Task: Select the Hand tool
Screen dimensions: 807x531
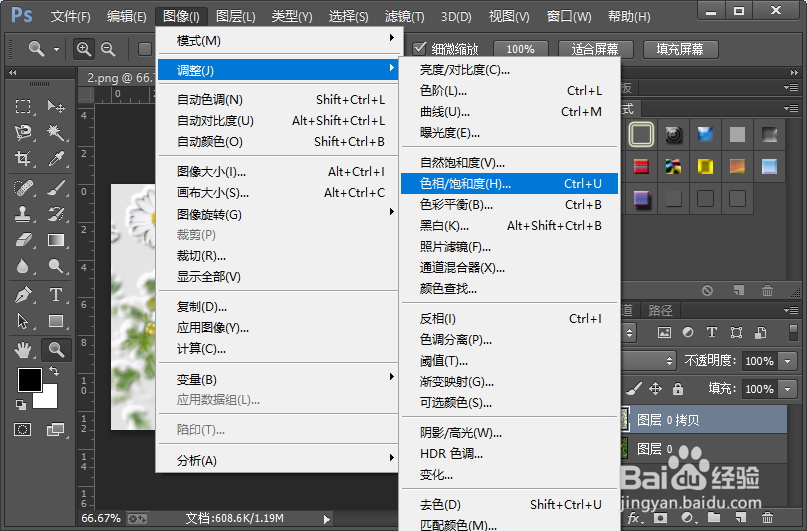Action: pos(23,350)
